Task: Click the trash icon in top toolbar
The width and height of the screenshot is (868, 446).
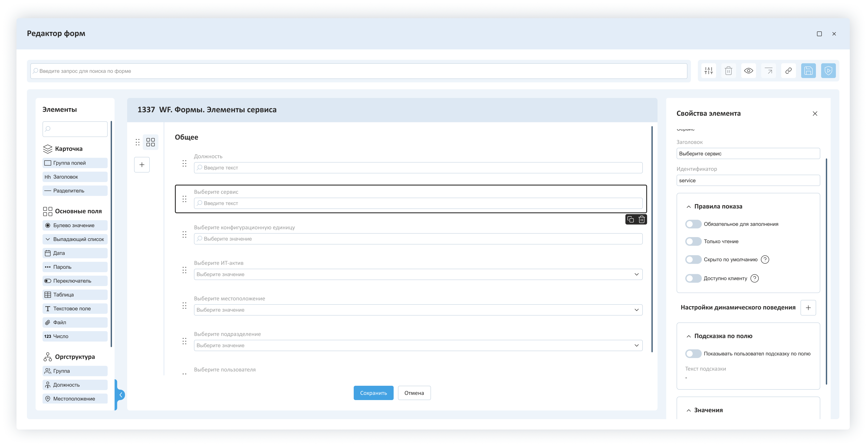Action: (x=728, y=71)
